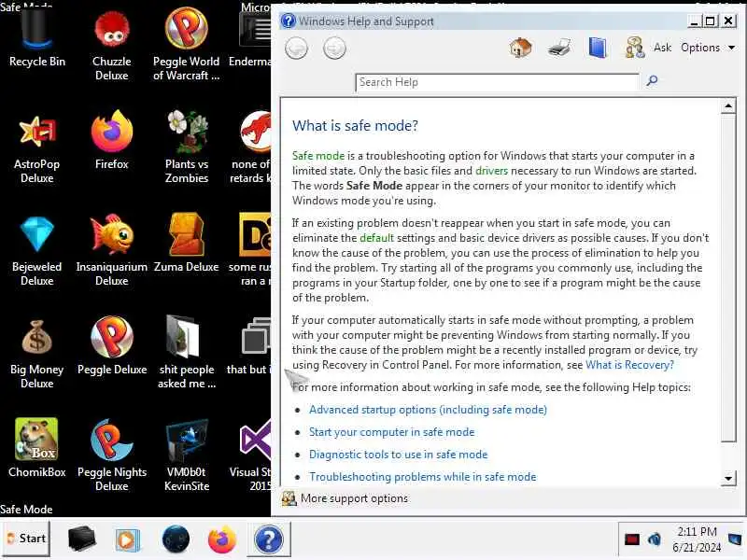The image size is (747, 560).
Task: Click the magnifier search button
Action: click(652, 81)
